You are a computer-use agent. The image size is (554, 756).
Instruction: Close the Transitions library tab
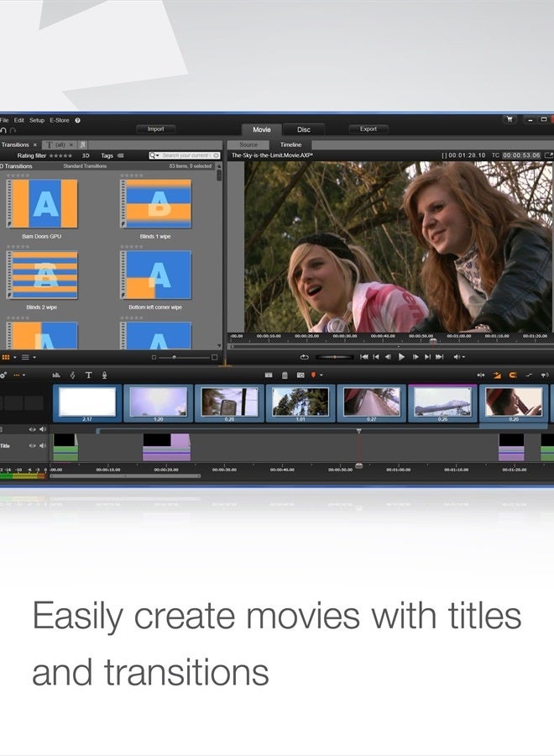pos(35,145)
